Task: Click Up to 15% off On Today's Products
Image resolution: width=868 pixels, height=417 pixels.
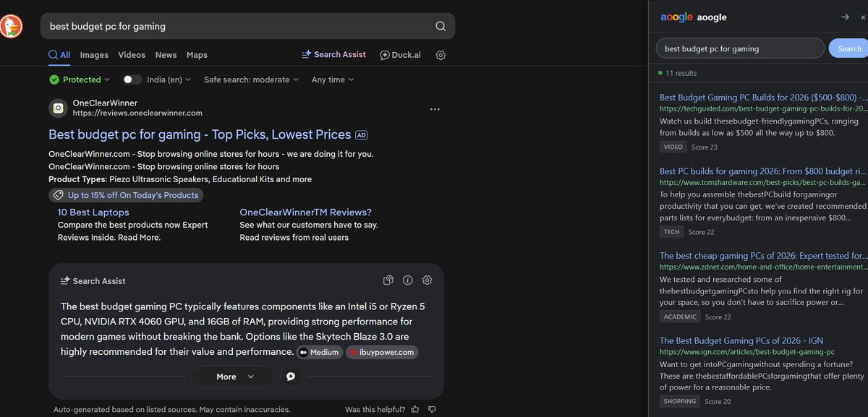Action: [x=126, y=195]
